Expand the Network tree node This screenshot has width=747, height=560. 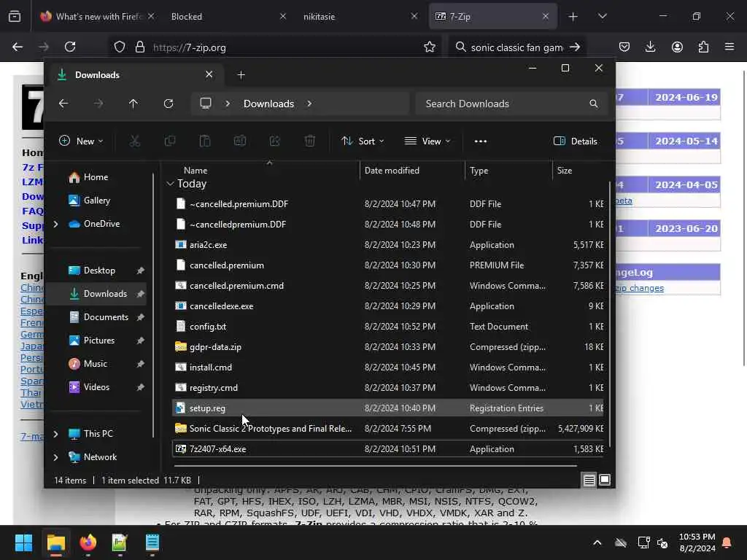55,457
